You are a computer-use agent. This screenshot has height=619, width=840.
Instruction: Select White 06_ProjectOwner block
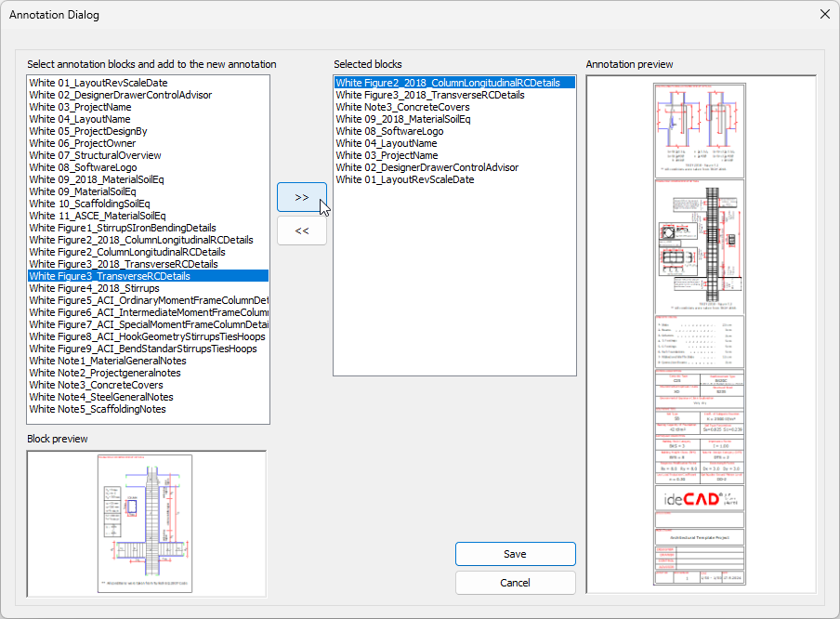point(82,143)
